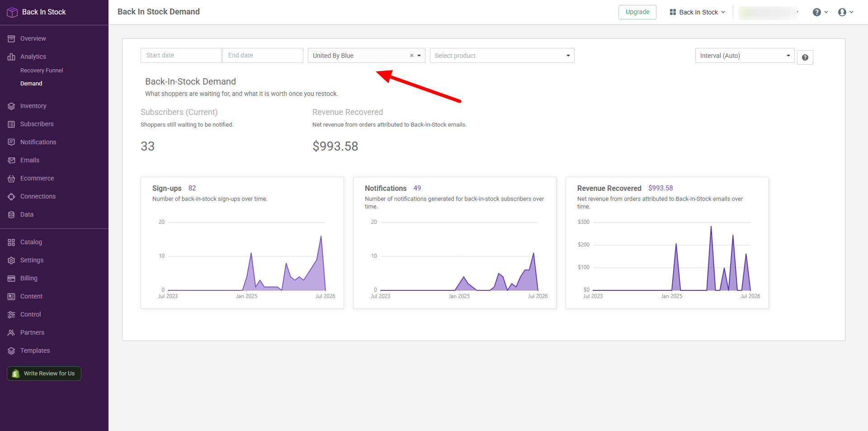Image resolution: width=868 pixels, height=431 pixels.
Task: Open the United By Blue vendor dropdown
Action: pyautogui.click(x=419, y=56)
